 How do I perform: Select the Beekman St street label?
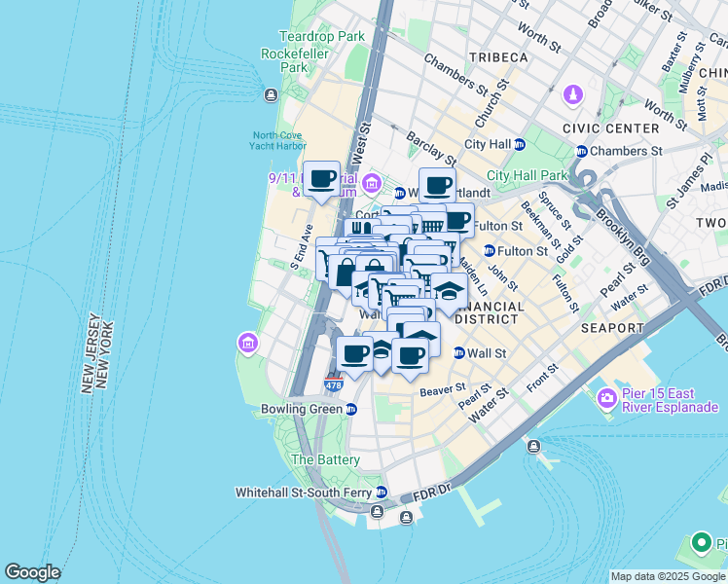540,225
